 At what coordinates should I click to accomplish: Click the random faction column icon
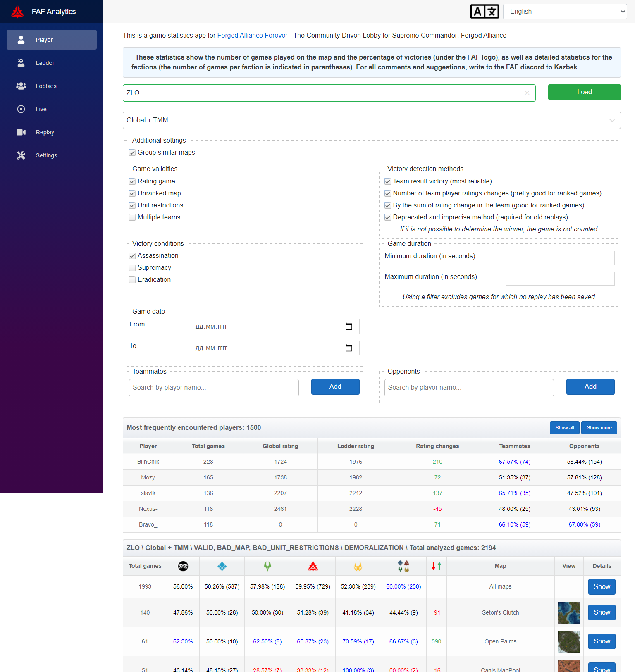pos(403,566)
